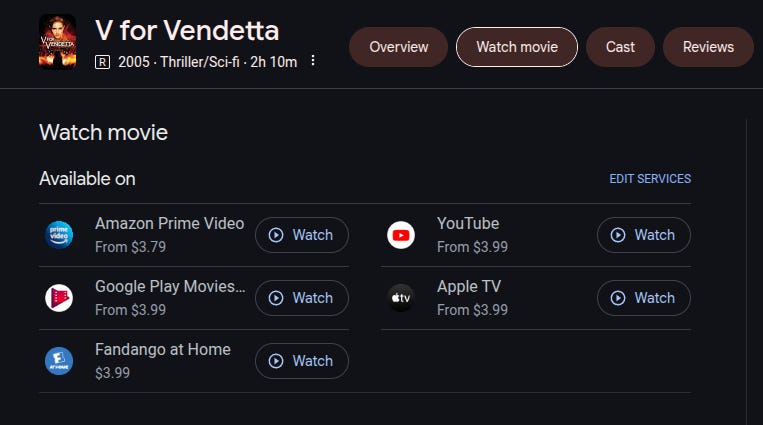763x425 pixels.
Task: Watch the movie on Apple TV
Action: pos(644,298)
